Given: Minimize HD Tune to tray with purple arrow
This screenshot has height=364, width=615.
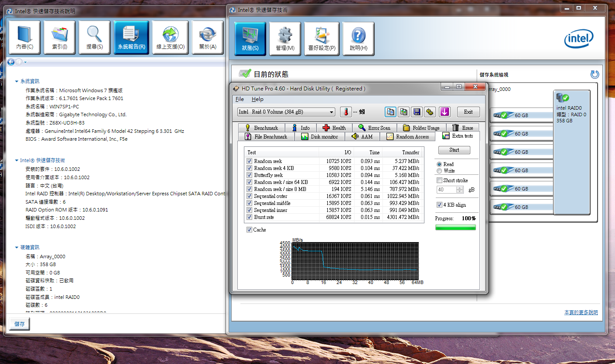Looking at the screenshot, I should 445,112.
